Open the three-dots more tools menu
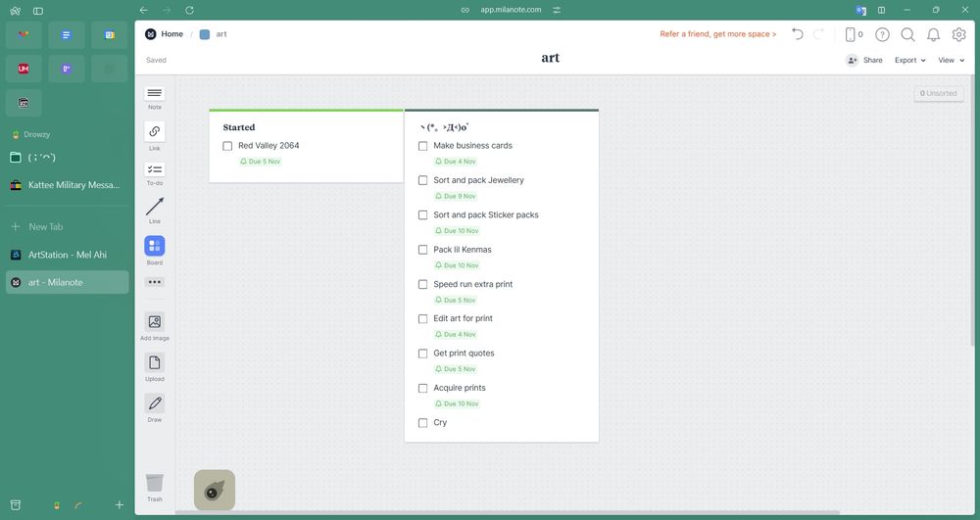The height and width of the screenshot is (520, 980). [155, 282]
